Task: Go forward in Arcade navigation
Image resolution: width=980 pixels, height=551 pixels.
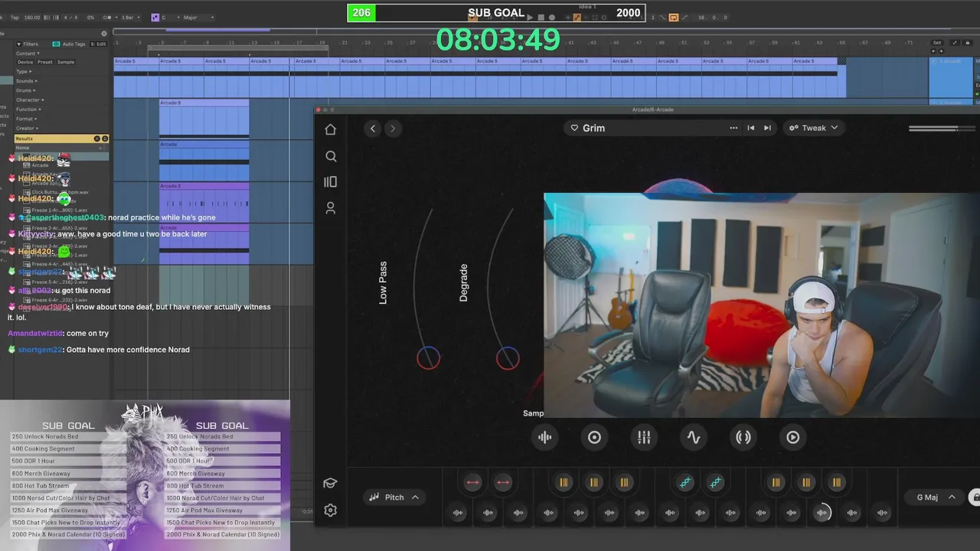Action: (x=393, y=129)
